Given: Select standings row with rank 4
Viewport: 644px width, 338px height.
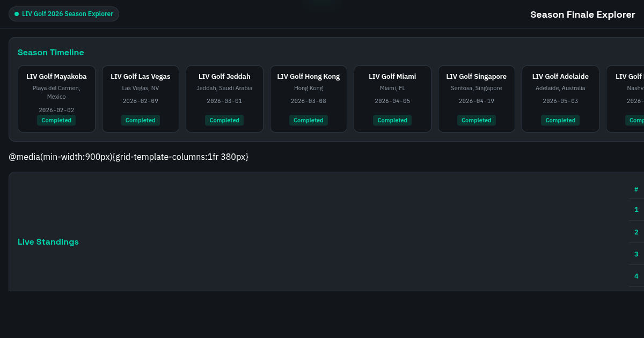Looking at the screenshot, I should (x=636, y=276).
